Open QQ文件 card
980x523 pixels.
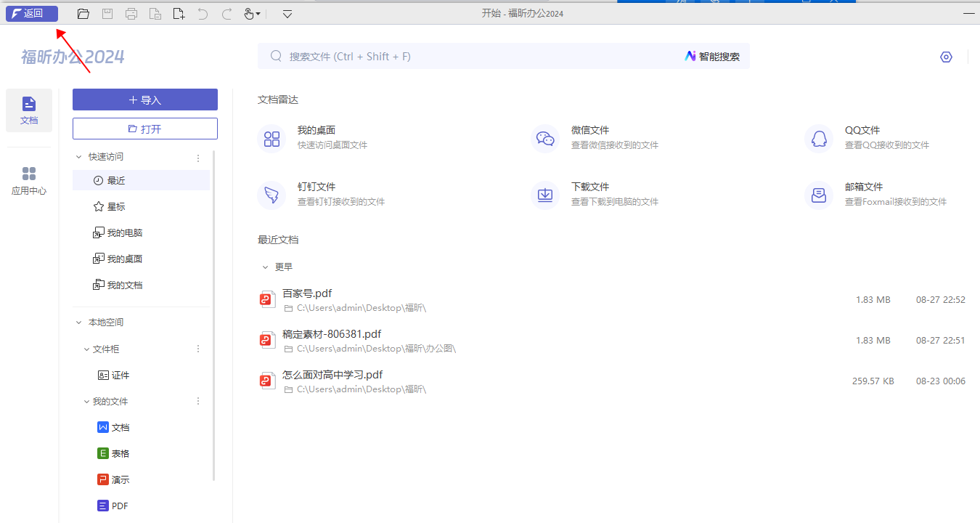click(867, 137)
